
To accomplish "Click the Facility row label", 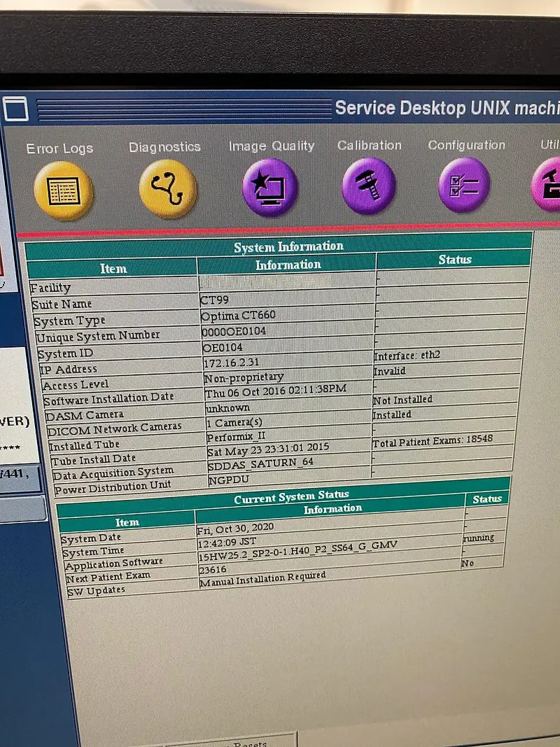I will (50, 288).
